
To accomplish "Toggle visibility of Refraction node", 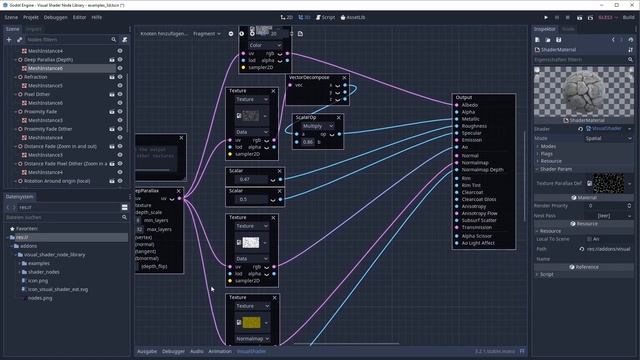I will tap(120, 77).
